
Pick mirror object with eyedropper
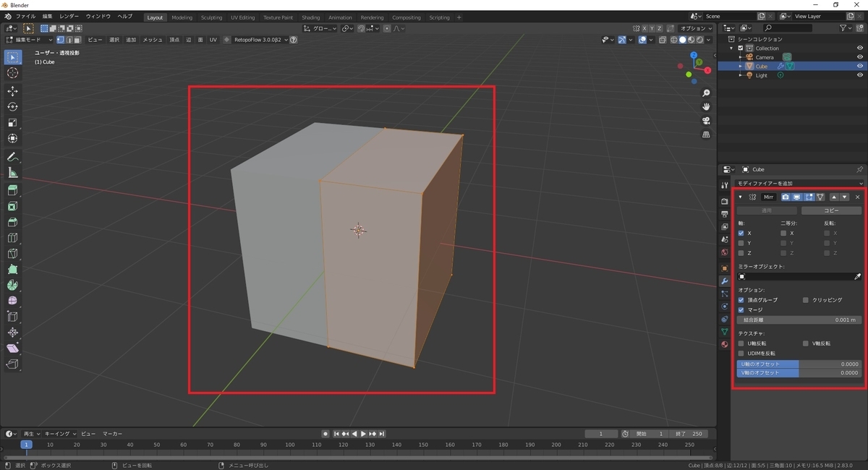pos(858,277)
